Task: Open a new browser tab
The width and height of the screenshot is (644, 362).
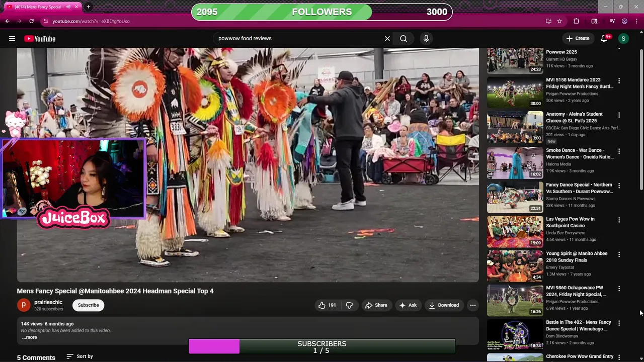Action: click(x=88, y=7)
